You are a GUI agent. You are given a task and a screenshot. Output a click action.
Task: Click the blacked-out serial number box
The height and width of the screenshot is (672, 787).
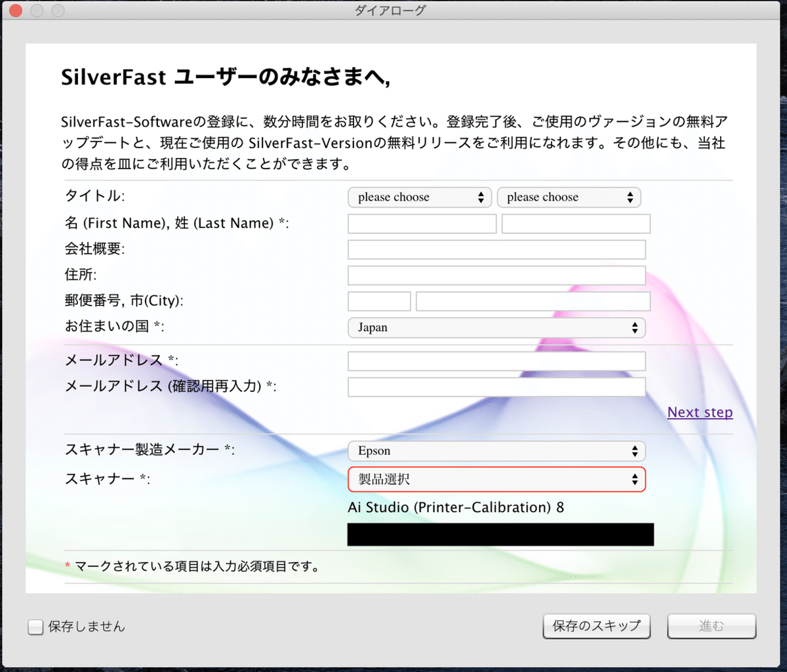tap(500, 534)
